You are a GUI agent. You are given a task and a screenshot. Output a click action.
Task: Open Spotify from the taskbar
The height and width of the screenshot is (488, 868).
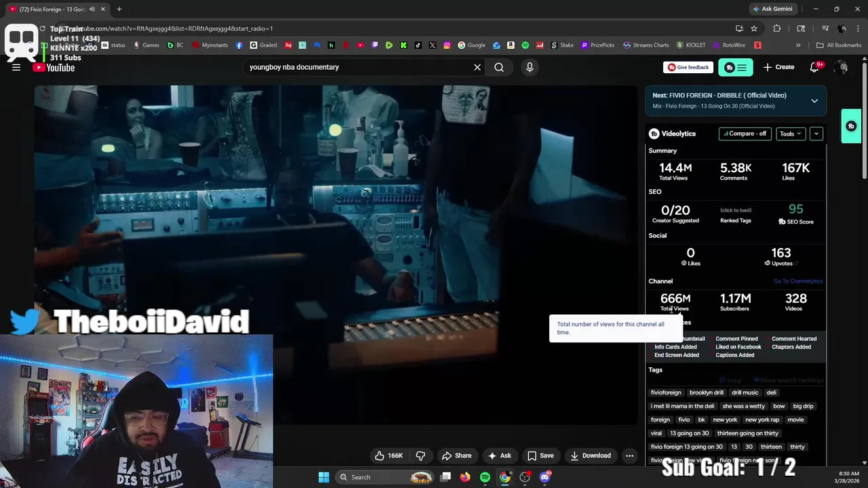pyautogui.click(x=485, y=477)
